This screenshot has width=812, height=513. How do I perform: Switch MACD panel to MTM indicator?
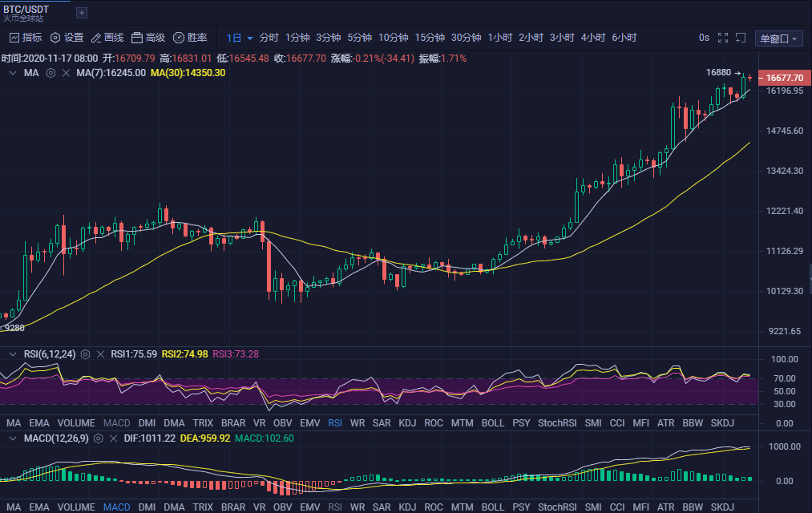click(x=462, y=507)
